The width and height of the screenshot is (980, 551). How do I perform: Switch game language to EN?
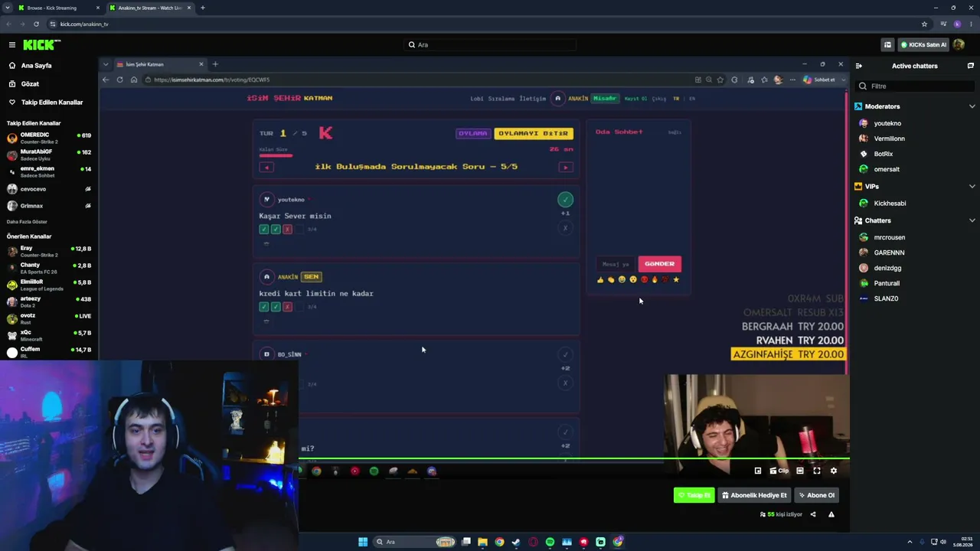pos(692,99)
